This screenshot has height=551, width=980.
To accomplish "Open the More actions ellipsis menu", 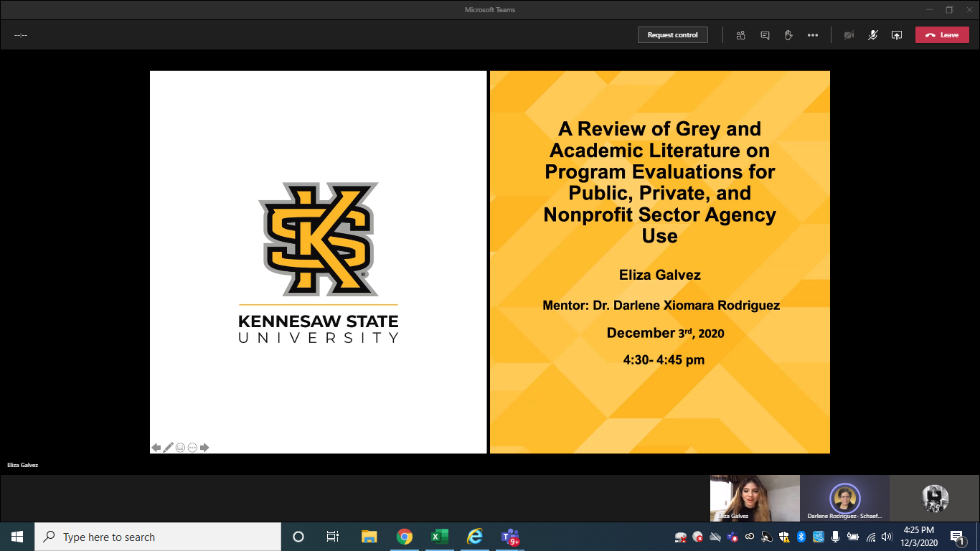I will pos(812,35).
